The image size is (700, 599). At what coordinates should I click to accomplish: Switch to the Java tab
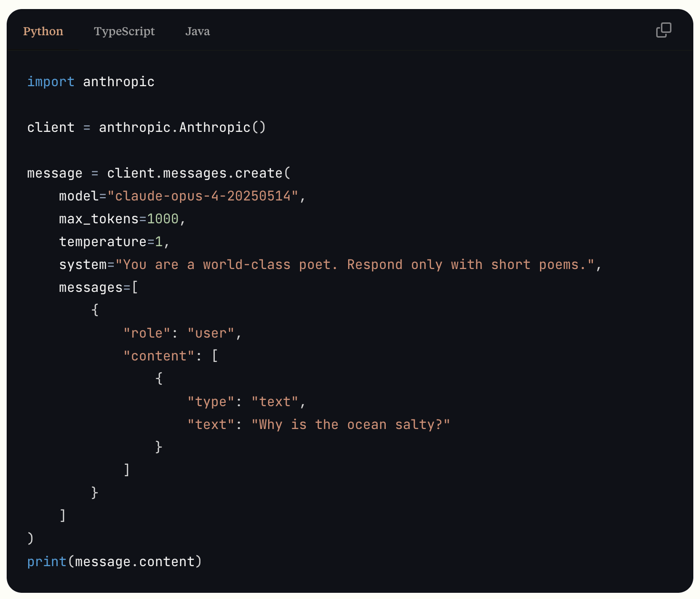click(x=198, y=31)
